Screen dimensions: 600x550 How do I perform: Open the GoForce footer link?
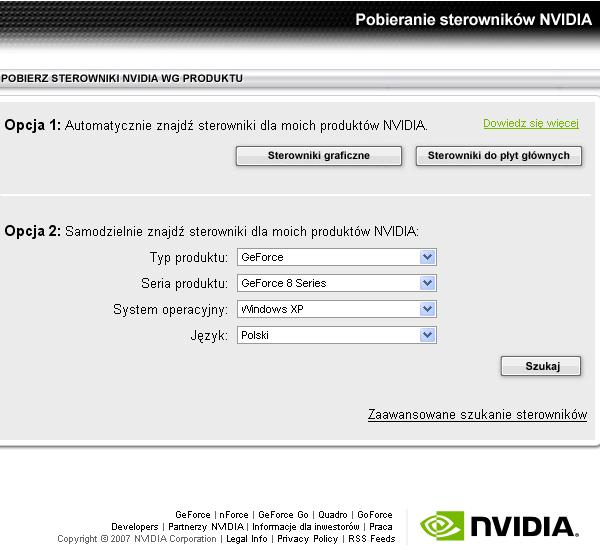pyautogui.click(x=375, y=515)
